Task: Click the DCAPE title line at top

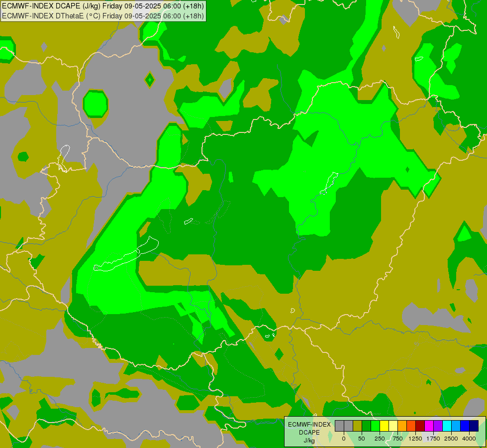Action: point(103,6)
